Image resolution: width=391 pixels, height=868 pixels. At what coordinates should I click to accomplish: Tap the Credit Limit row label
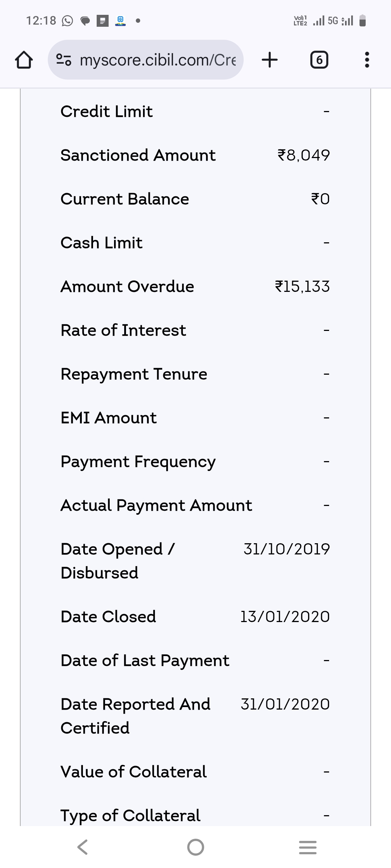tap(106, 111)
